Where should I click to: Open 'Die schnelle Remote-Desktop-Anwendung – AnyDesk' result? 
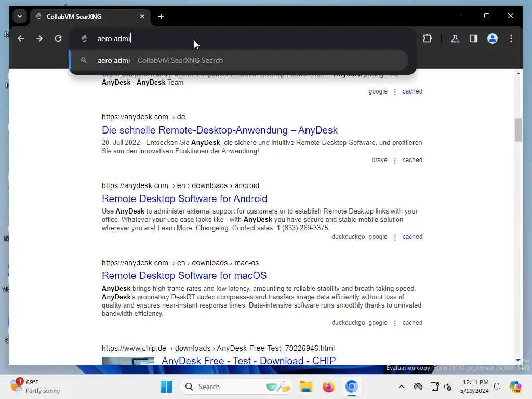coord(220,130)
